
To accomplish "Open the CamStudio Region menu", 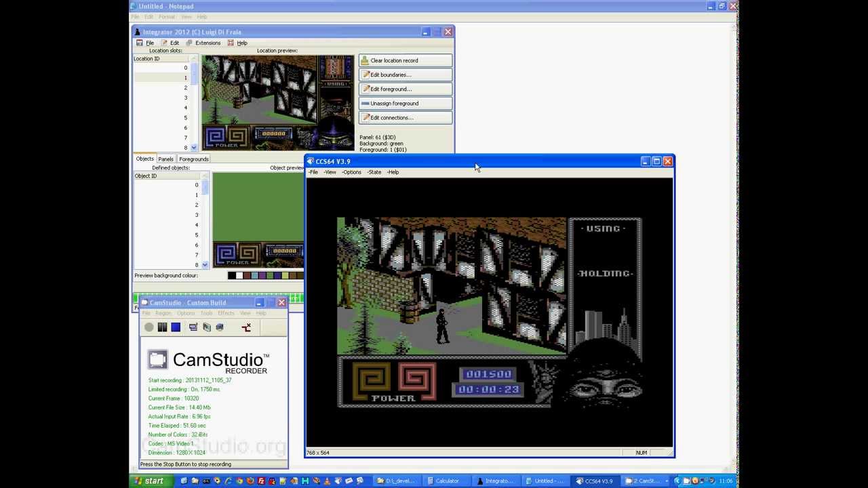I will (163, 313).
